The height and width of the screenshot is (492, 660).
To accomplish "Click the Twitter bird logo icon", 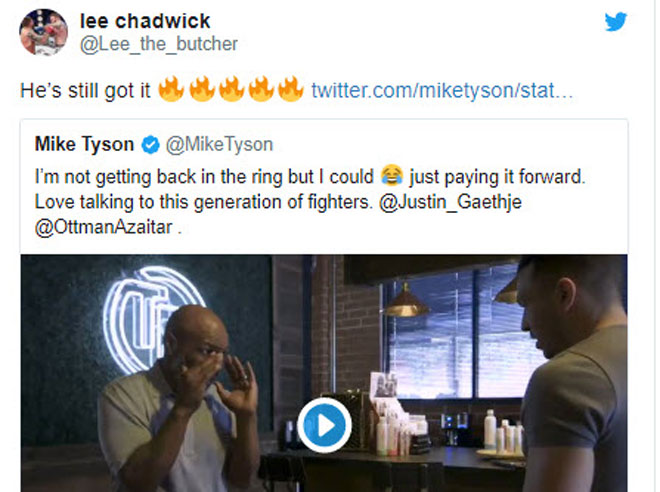I will (616, 22).
